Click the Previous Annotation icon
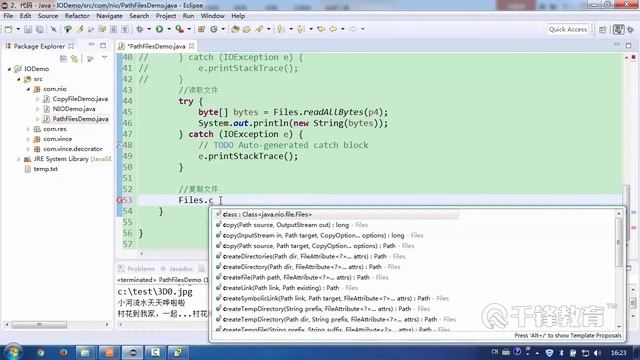640x360 pixels. coord(301,29)
